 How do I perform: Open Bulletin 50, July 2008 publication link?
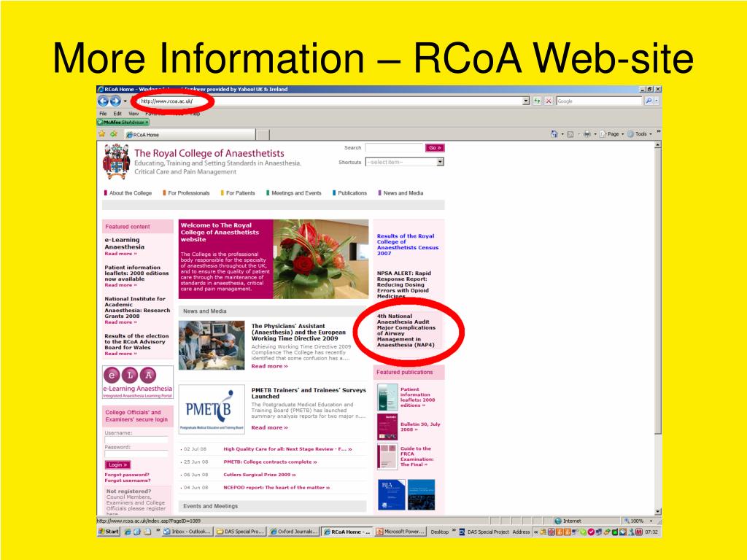(420, 427)
